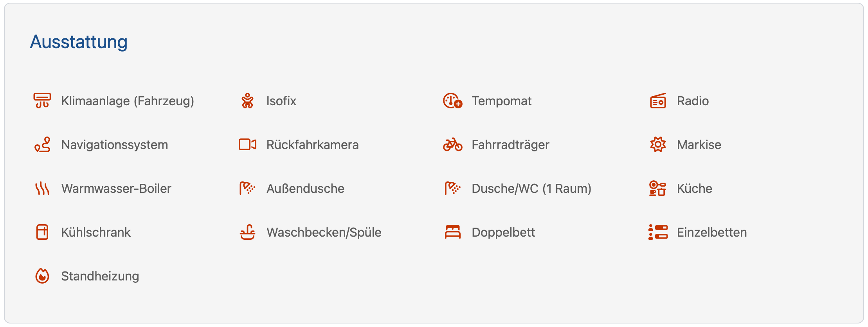Click the Fahrradträger label text
The width and height of the screenshot is (868, 327).
[x=510, y=145]
